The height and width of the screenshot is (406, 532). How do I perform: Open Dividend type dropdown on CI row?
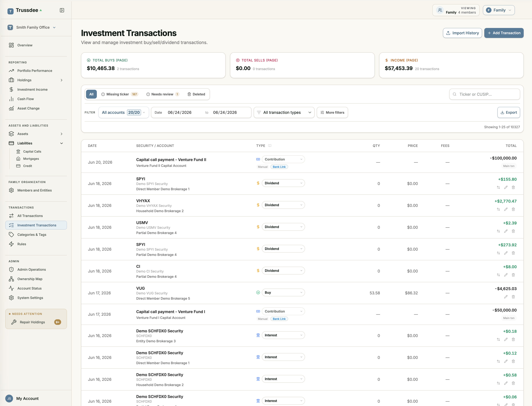click(x=283, y=271)
